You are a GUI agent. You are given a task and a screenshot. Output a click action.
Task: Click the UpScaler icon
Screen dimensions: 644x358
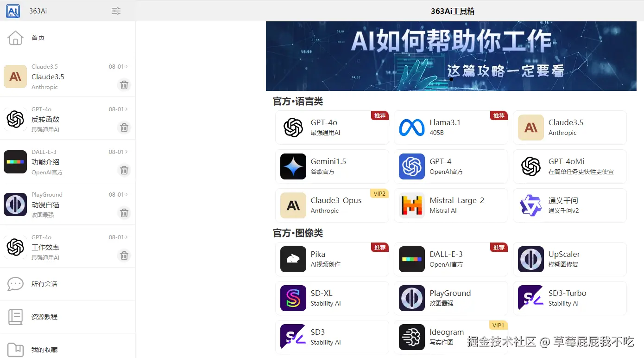531,259
